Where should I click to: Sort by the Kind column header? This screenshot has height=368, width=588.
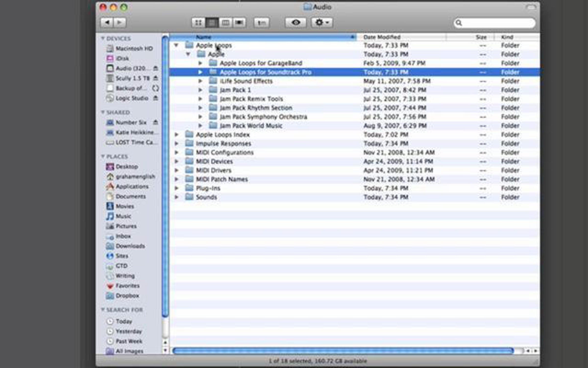[517, 37]
